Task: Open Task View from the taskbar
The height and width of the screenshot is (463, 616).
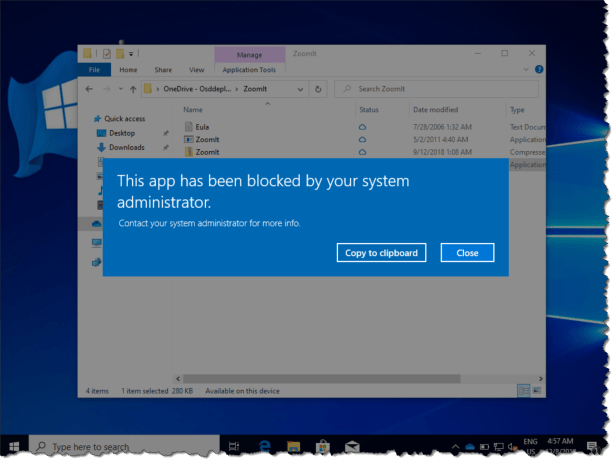Action: coord(233,446)
